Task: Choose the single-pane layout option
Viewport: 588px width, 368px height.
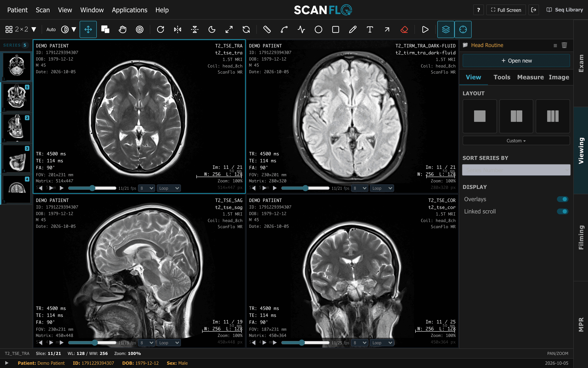Action: (480, 116)
